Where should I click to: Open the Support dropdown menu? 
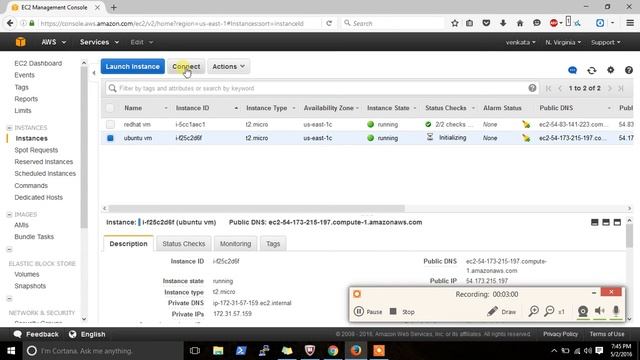coord(605,42)
